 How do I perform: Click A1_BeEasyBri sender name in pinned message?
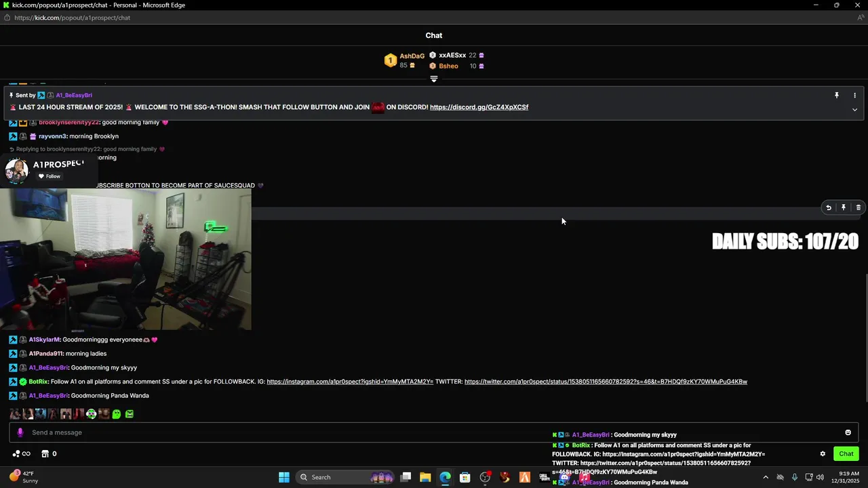coord(74,96)
